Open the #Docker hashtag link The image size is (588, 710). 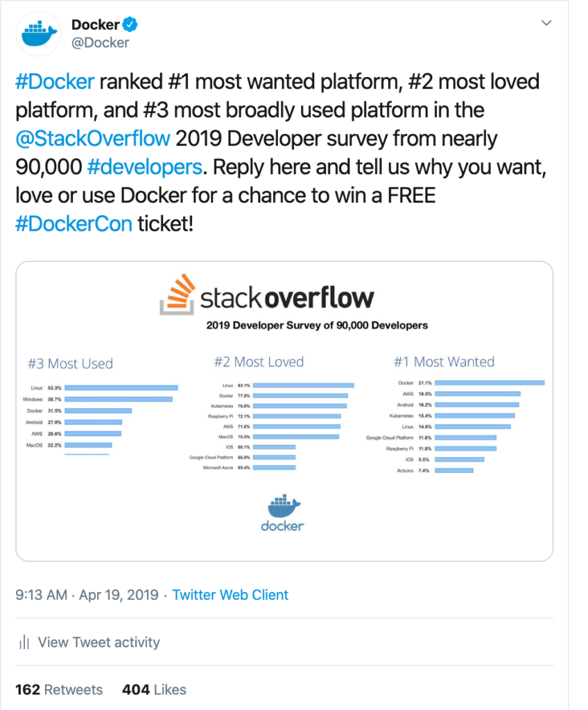[x=54, y=81]
